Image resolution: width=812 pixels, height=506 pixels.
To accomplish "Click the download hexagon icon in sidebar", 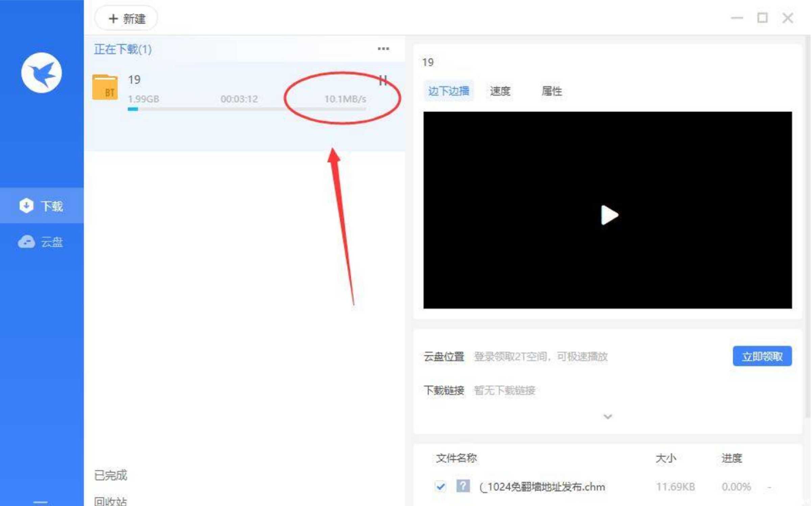I will (x=26, y=205).
